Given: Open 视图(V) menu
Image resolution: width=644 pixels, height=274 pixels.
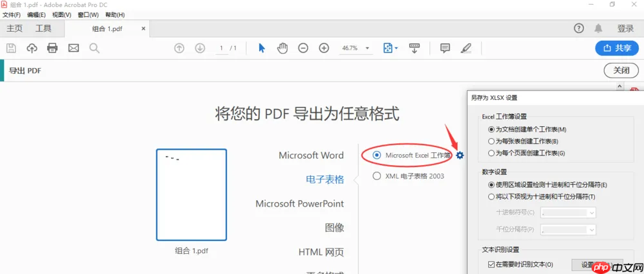Looking at the screenshot, I should tap(61, 15).
